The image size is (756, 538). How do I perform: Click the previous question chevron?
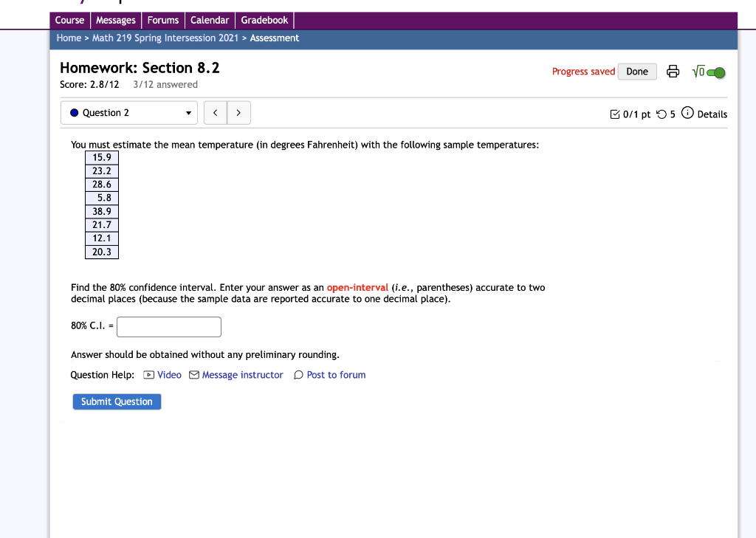click(x=215, y=112)
